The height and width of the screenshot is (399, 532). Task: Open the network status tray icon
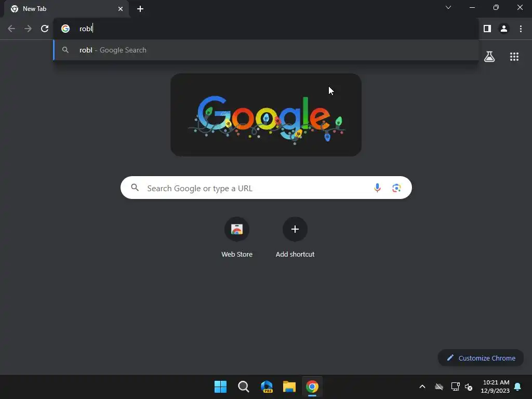click(455, 387)
